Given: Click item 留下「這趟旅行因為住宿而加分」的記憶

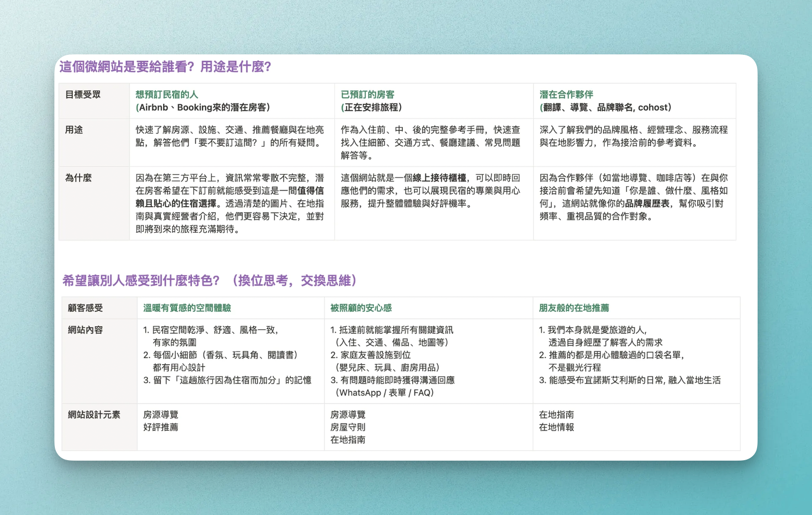Looking at the screenshot, I should (227, 380).
